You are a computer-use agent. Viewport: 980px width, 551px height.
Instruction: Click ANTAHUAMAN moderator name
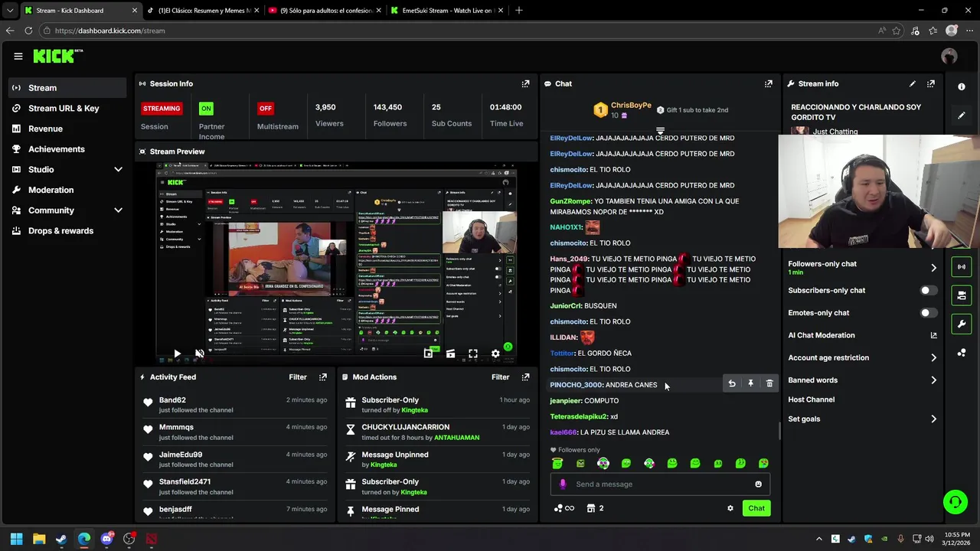pos(456,438)
